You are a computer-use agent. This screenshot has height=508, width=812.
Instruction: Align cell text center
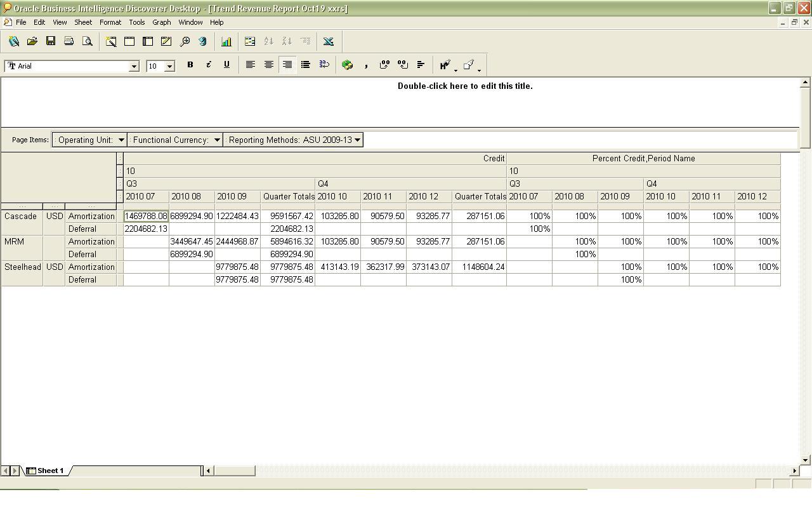(x=269, y=65)
